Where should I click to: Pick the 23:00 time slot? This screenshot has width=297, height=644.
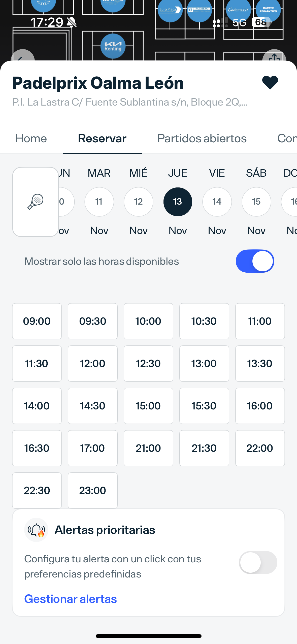point(92,491)
